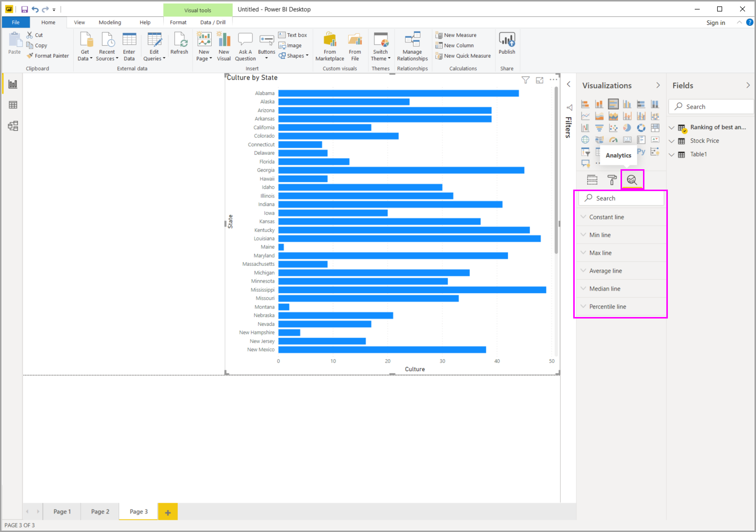Select the Key influencers visualization
This screenshot has width=756, height=532.
(x=655, y=152)
